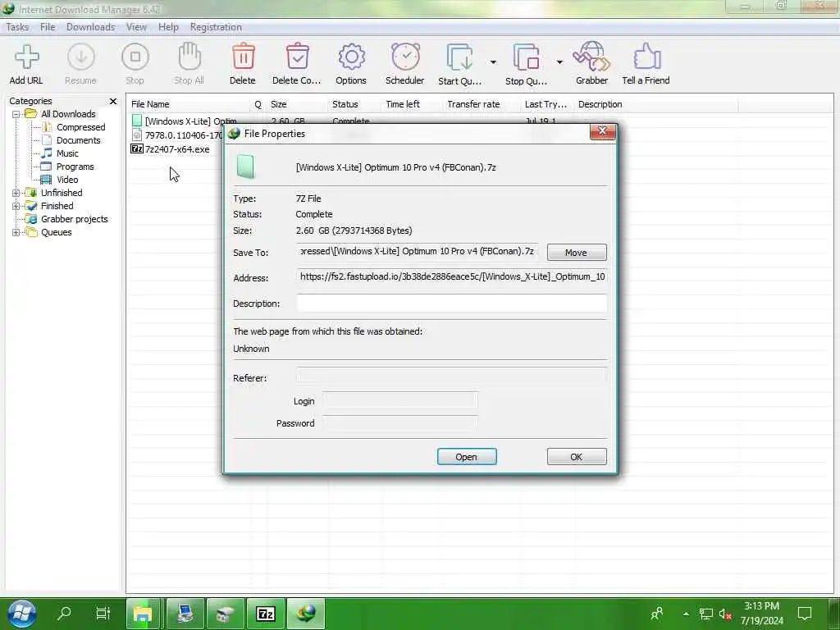Select the Compressed category
The width and height of the screenshot is (840, 630).
click(81, 127)
